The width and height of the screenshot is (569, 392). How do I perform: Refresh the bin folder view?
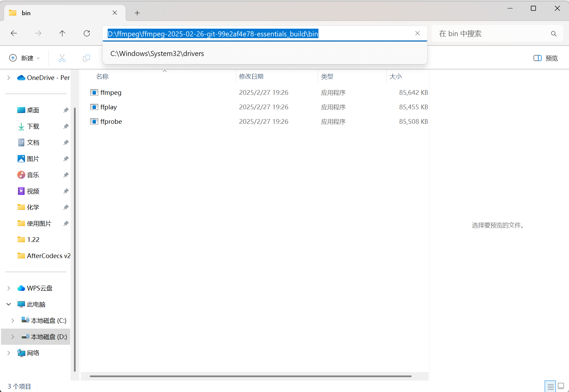[87, 33]
